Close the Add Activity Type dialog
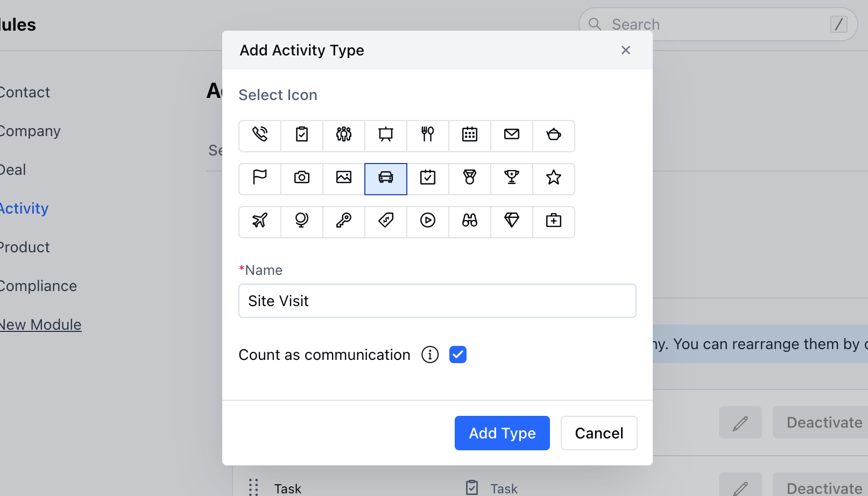Viewport: 868px width, 496px height. tap(626, 50)
